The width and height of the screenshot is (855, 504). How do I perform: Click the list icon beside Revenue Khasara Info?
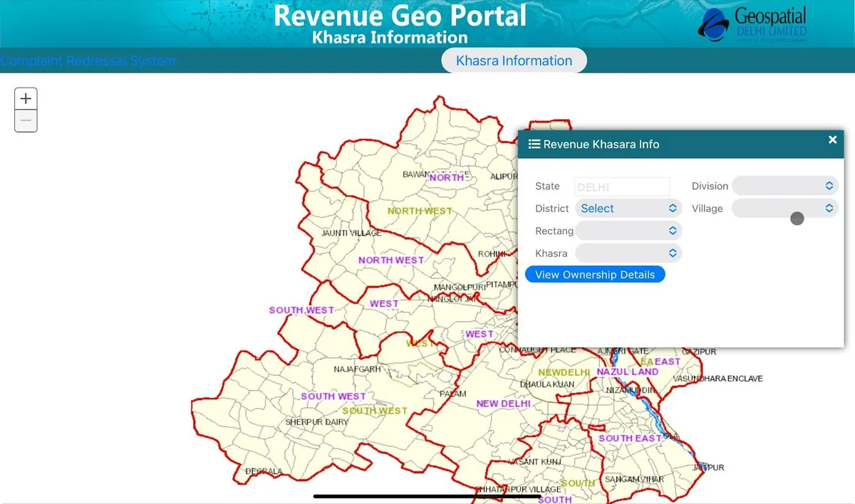[x=534, y=144]
